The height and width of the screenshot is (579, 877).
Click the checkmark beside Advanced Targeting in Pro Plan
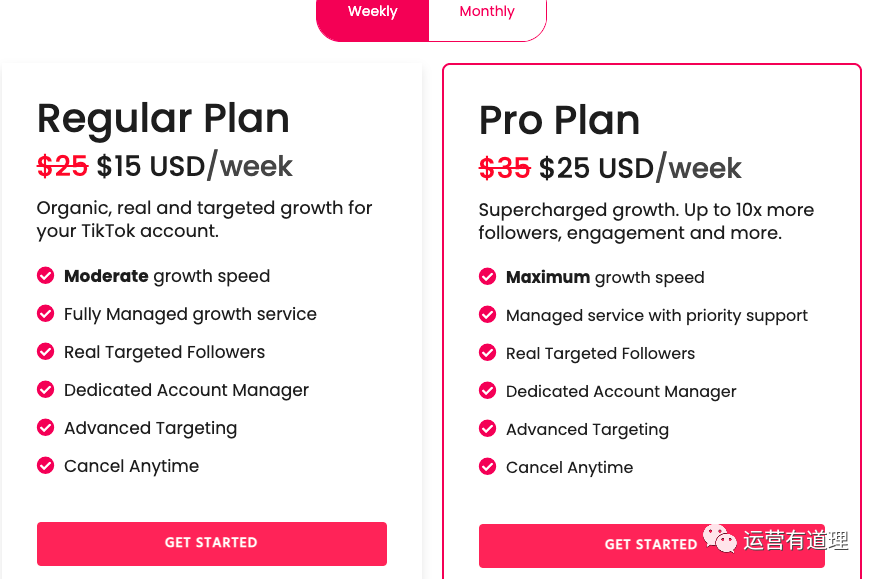[x=487, y=429]
